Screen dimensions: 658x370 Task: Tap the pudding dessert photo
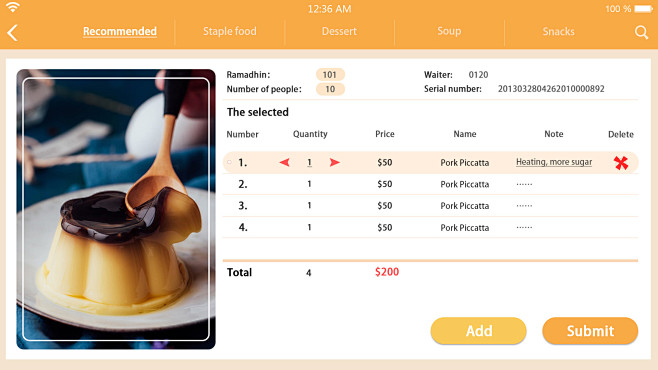point(116,209)
